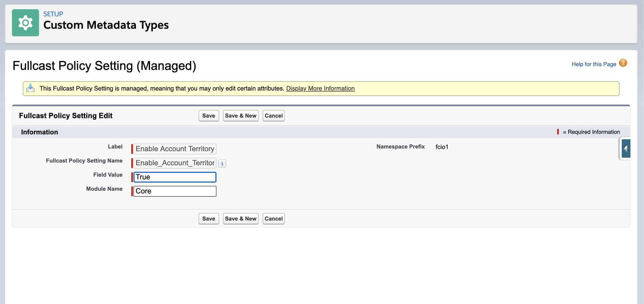Click the bottom Cancel button
The height and width of the screenshot is (304, 644).
coord(273,219)
